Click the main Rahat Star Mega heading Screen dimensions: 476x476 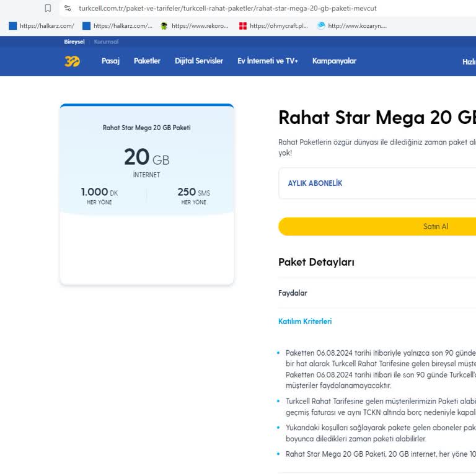point(377,118)
